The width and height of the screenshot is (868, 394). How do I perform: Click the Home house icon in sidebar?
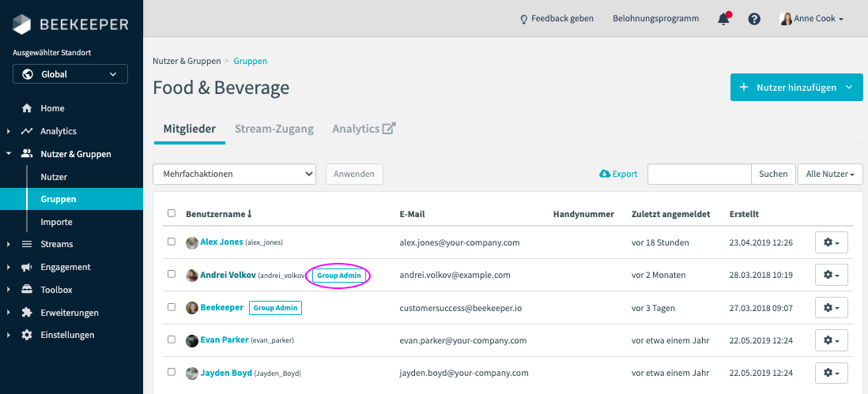click(27, 108)
